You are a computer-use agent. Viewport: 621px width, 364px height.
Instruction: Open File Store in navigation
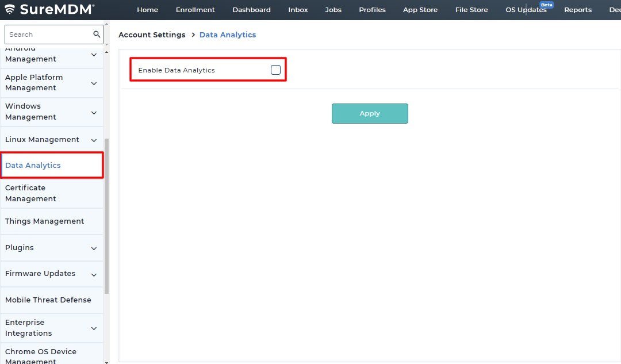[x=471, y=10]
